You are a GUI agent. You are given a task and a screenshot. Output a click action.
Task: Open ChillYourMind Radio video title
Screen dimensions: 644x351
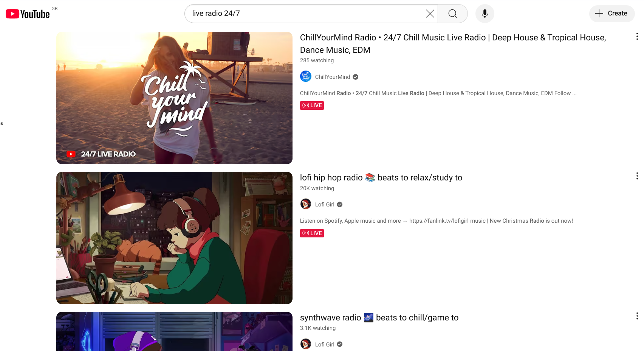[x=453, y=44]
